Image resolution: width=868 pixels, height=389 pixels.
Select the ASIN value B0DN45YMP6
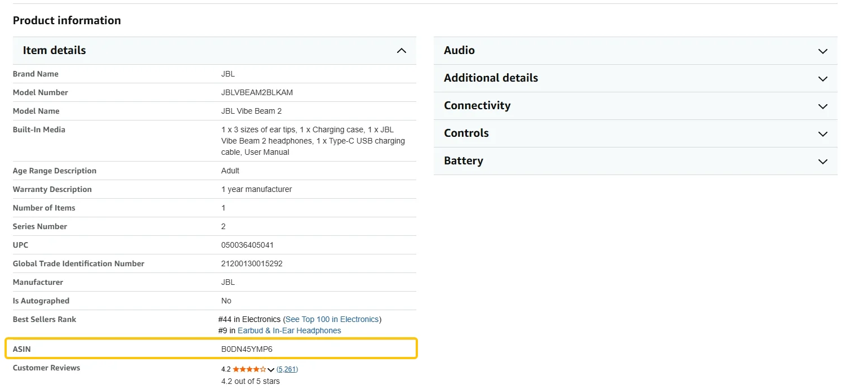247,349
